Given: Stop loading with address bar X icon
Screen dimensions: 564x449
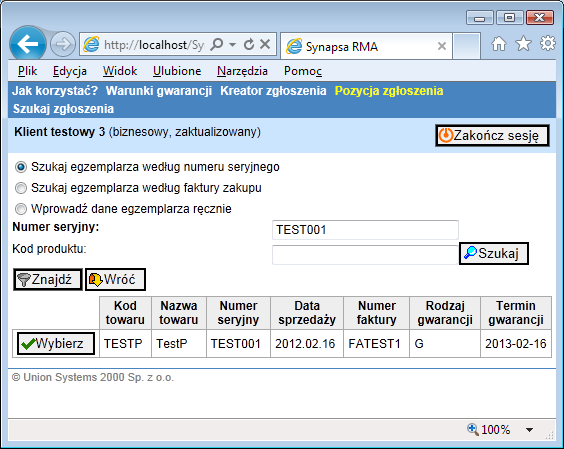Looking at the screenshot, I should pyautogui.click(x=265, y=44).
